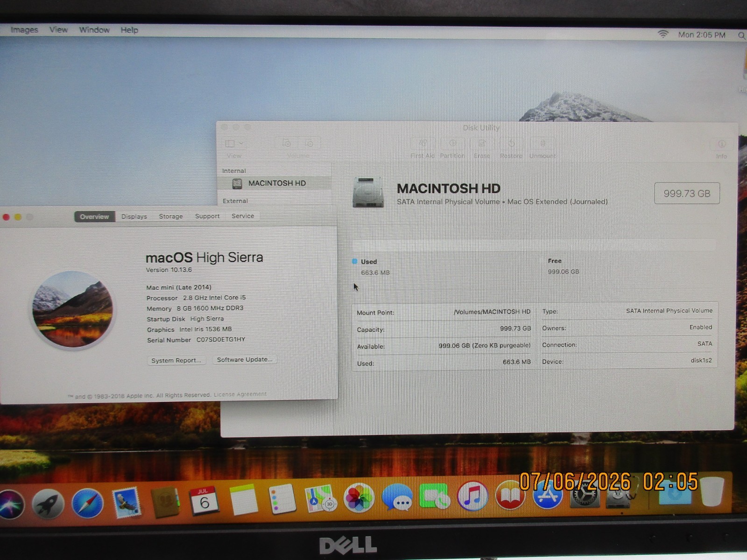
Task: Click the Connection value SATA
Action: 705,343
